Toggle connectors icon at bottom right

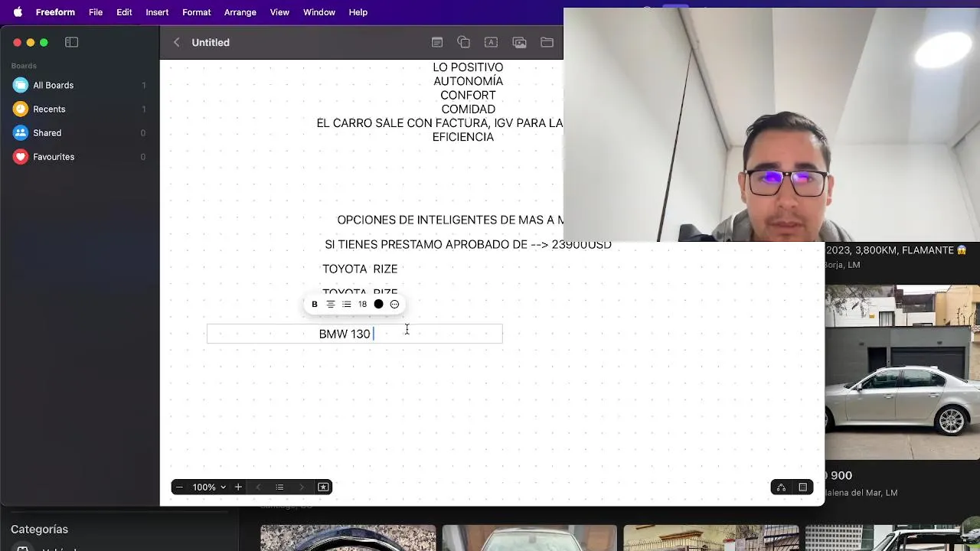781,487
